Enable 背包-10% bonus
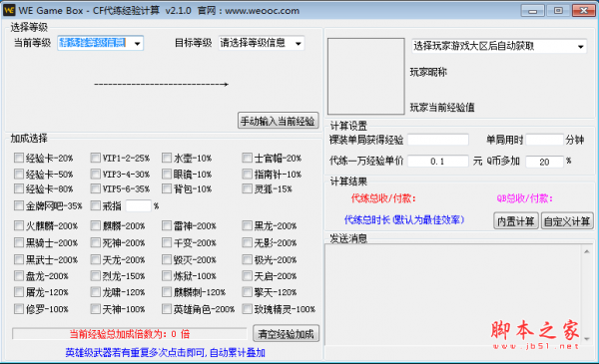This screenshot has width=599, height=364. 167,188
